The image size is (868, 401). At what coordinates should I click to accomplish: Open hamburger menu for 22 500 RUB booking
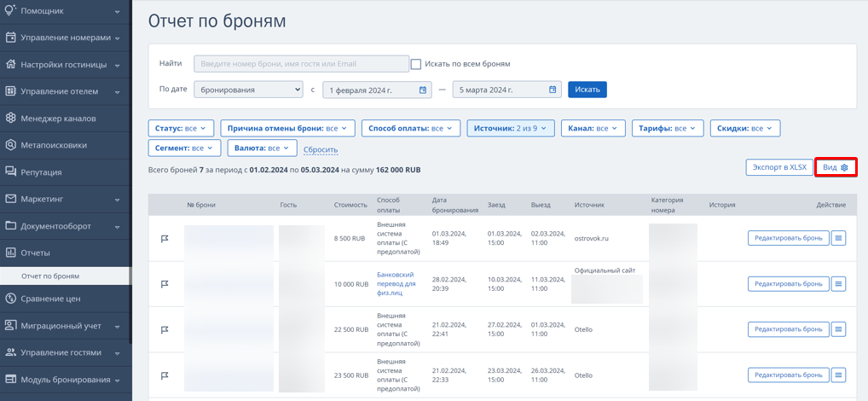coord(839,329)
